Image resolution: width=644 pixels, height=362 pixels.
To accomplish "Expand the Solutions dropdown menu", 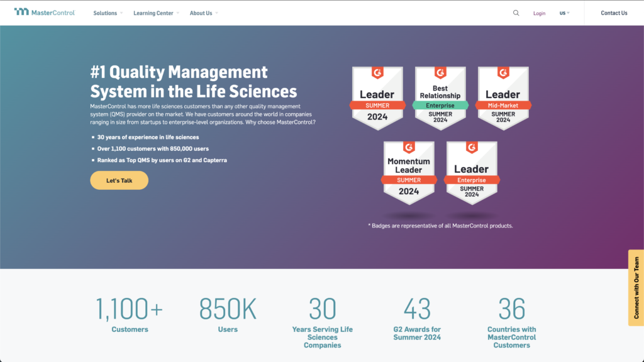I will (x=108, y=13).
